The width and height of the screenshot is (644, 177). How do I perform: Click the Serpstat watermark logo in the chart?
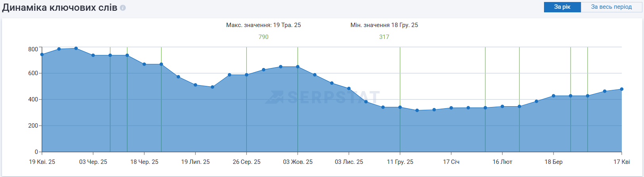pos(322,97)
